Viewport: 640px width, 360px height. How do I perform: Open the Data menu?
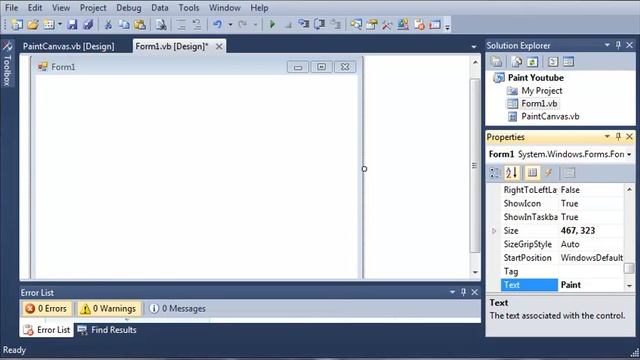pos(160,8)
